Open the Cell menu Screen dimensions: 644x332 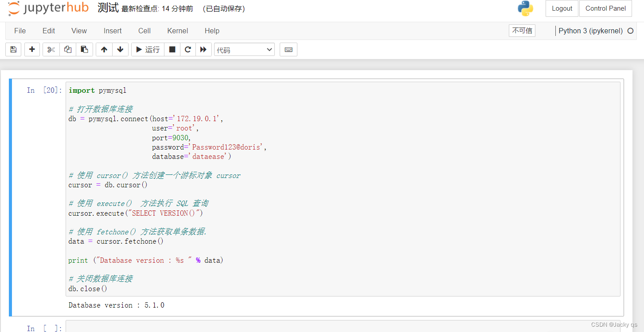[144, 31]
